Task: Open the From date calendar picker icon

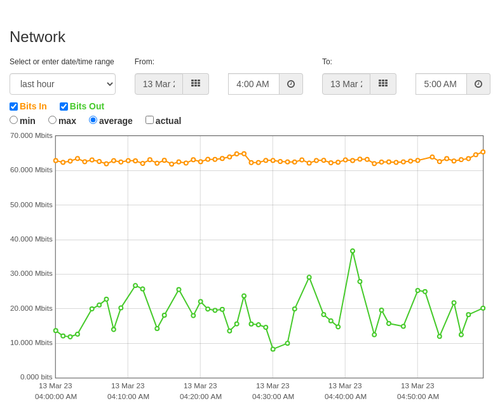Action: tap(196, 84)
